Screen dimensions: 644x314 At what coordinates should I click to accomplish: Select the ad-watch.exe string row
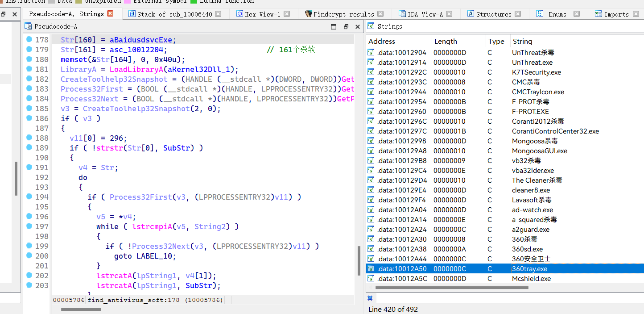tap(505, 210)
